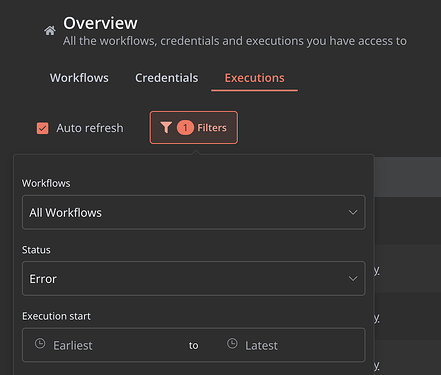Click the funnel filter icon

pos(166,127)
